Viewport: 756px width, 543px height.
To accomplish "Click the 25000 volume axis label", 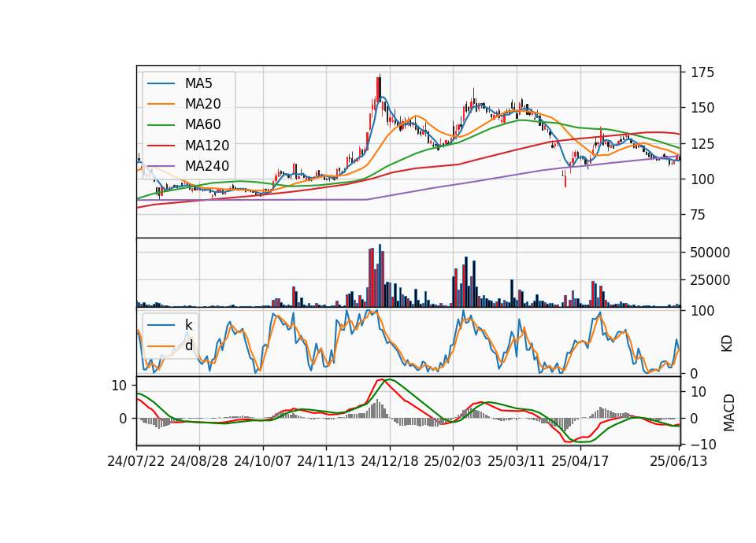I will (710, 280).
